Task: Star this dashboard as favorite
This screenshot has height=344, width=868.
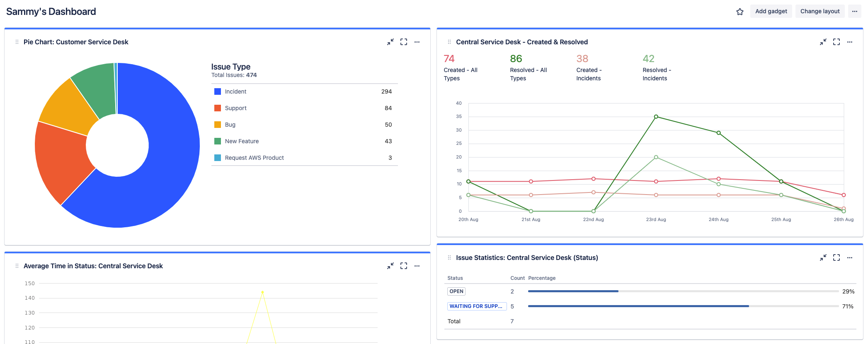Action: 739,12
